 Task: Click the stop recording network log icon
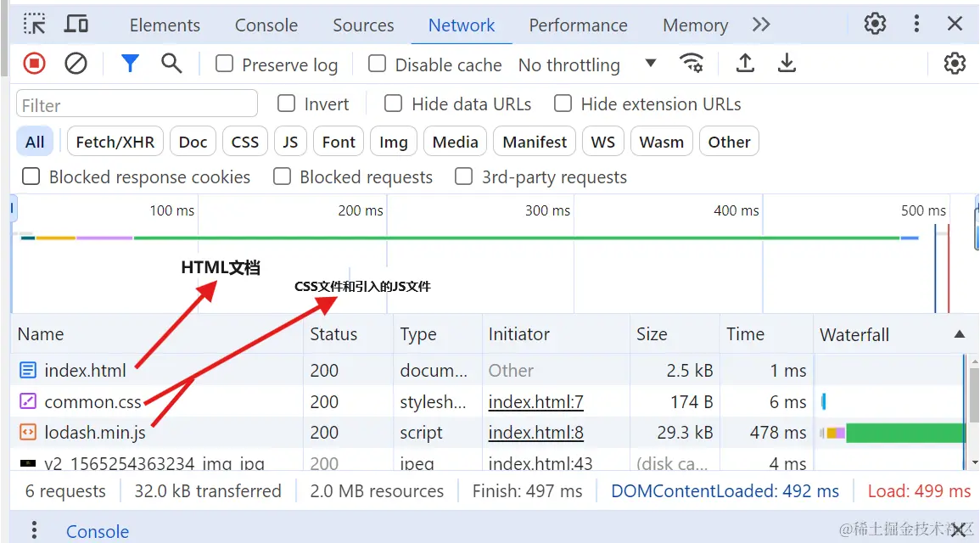point(34,64)
